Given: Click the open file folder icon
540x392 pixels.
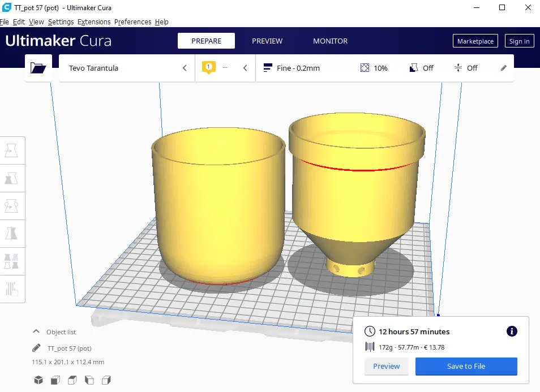Looking at the screenshot, I should point(38,68).
